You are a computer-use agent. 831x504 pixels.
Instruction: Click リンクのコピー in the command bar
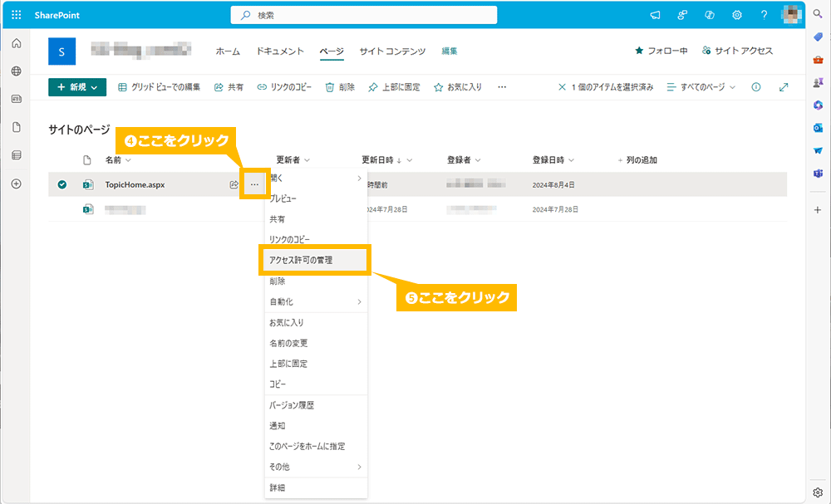284,87
